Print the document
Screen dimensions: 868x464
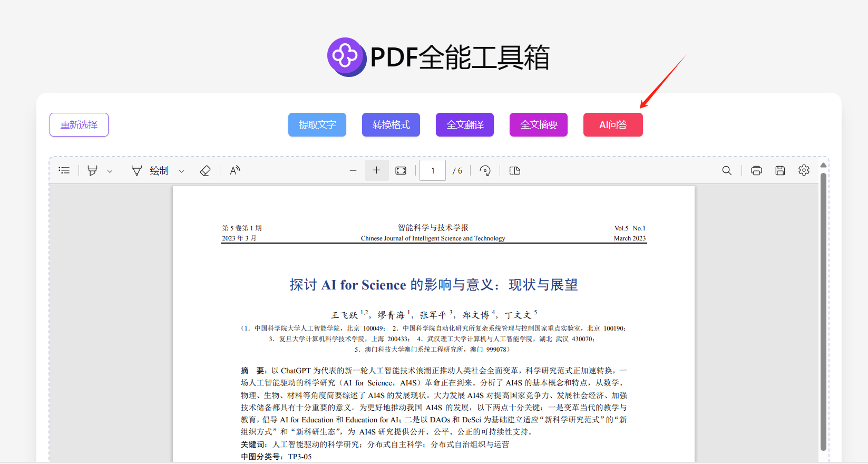[x=756, y=170]
